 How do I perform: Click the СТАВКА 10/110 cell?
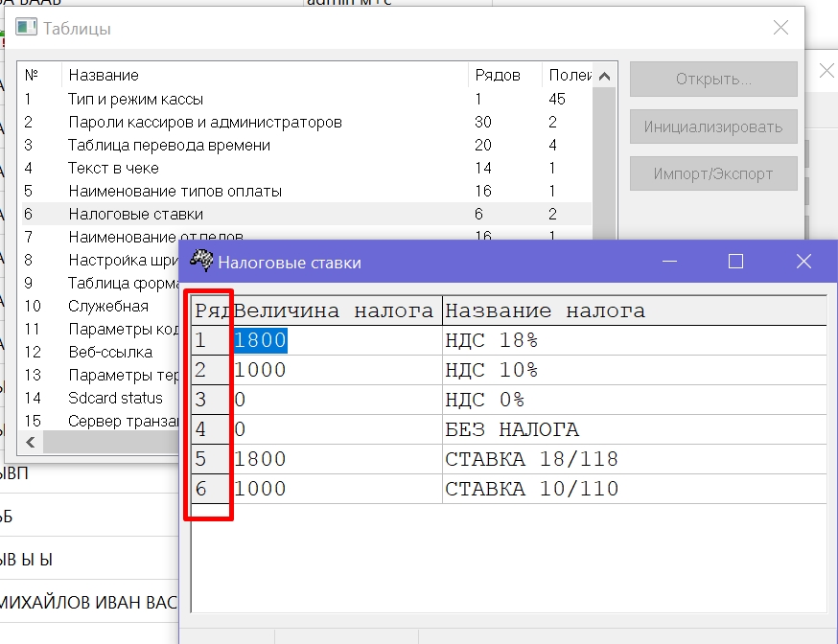(635, 489)
